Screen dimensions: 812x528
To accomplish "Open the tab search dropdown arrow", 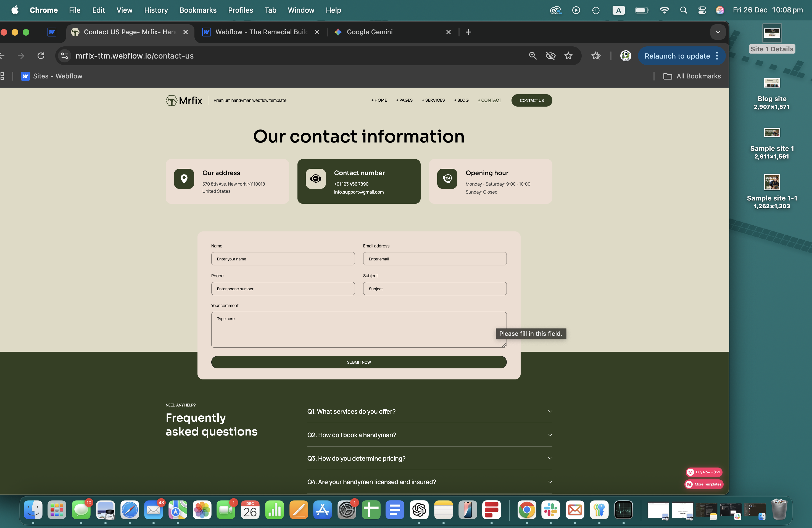I will 718,32.
